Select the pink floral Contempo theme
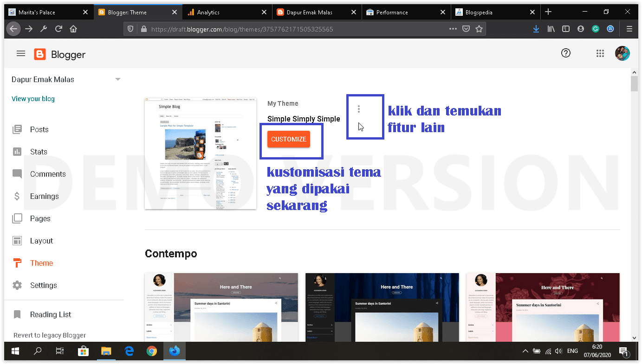The width and height of the screenshot is (642, 364). (x=543, y=308)
